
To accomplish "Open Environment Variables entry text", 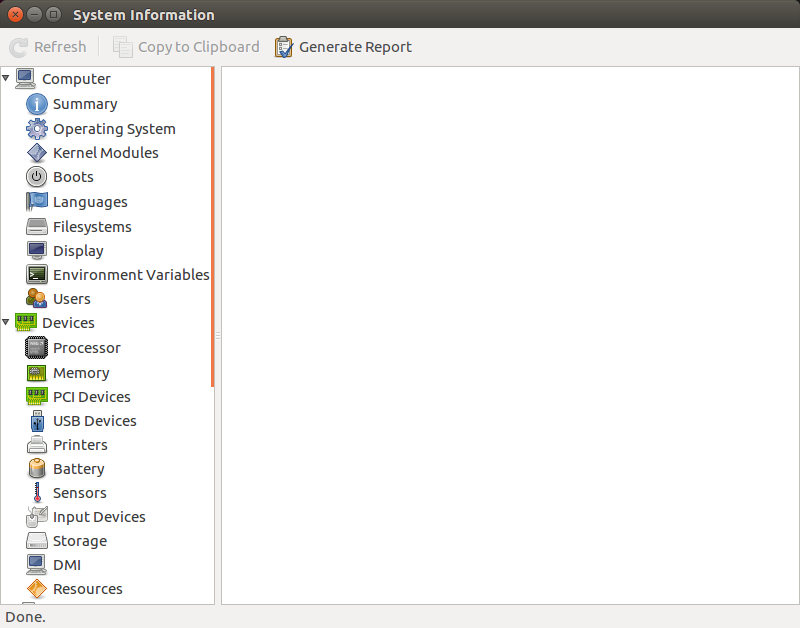I will (x=131, y=274).
